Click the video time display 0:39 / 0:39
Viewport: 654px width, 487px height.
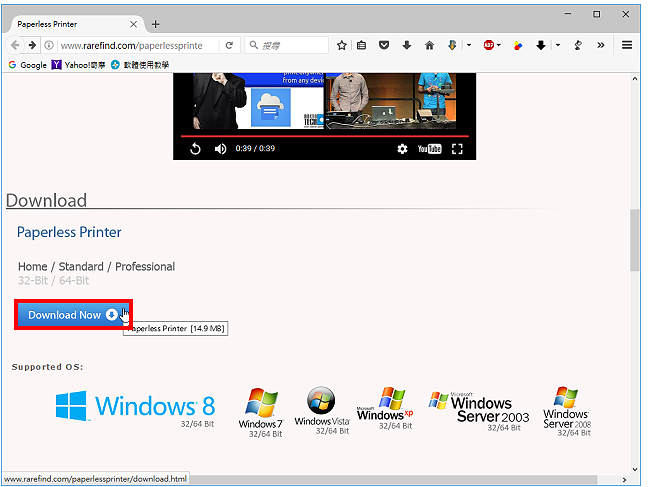coord(255,148)
